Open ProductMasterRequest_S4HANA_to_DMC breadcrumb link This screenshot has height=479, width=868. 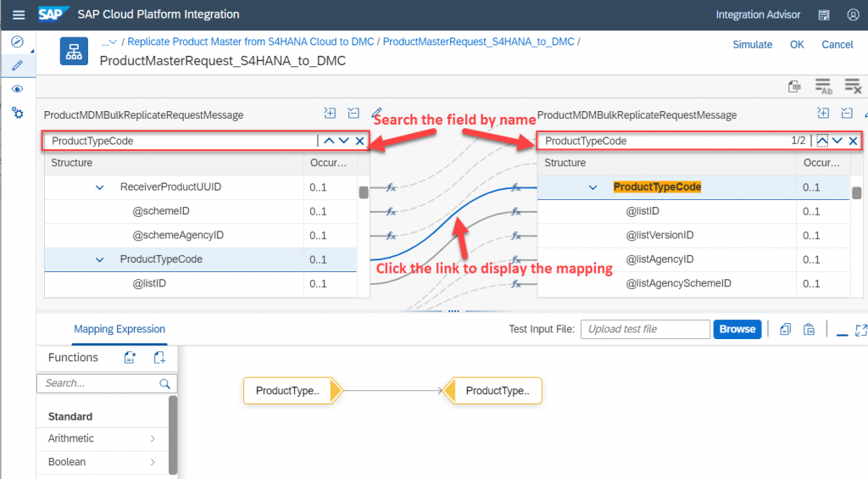[x=479, y=42]
